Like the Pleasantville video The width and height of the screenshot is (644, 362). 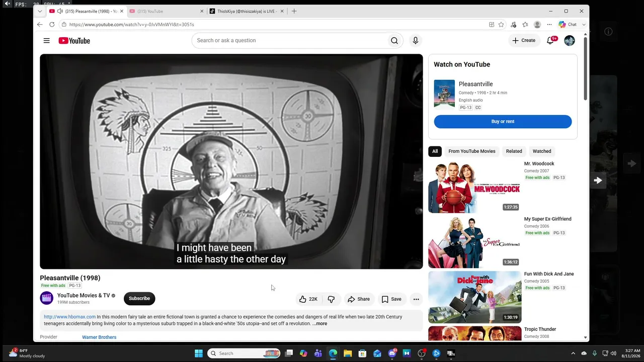click(x=308, y=299)
